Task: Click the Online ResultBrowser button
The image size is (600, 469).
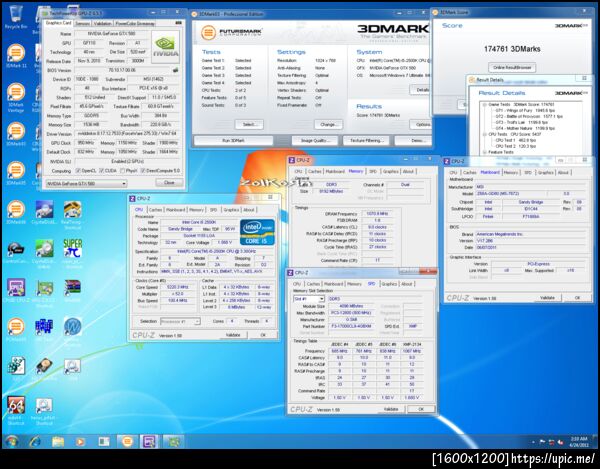Action: [512, 67]
